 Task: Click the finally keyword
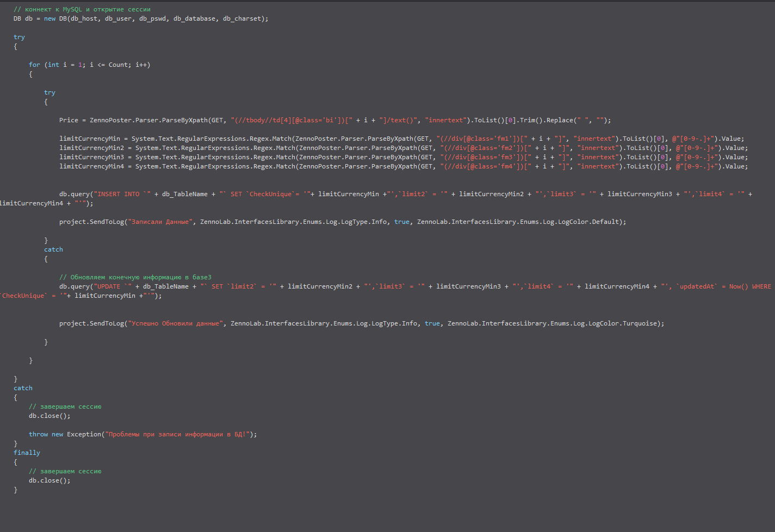[x=27, y=453]
